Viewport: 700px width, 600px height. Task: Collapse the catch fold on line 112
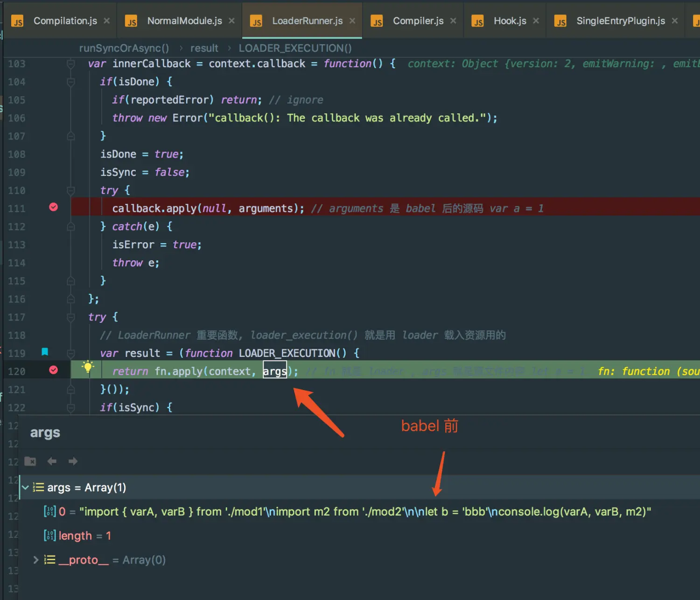click(x=71, y=227)
